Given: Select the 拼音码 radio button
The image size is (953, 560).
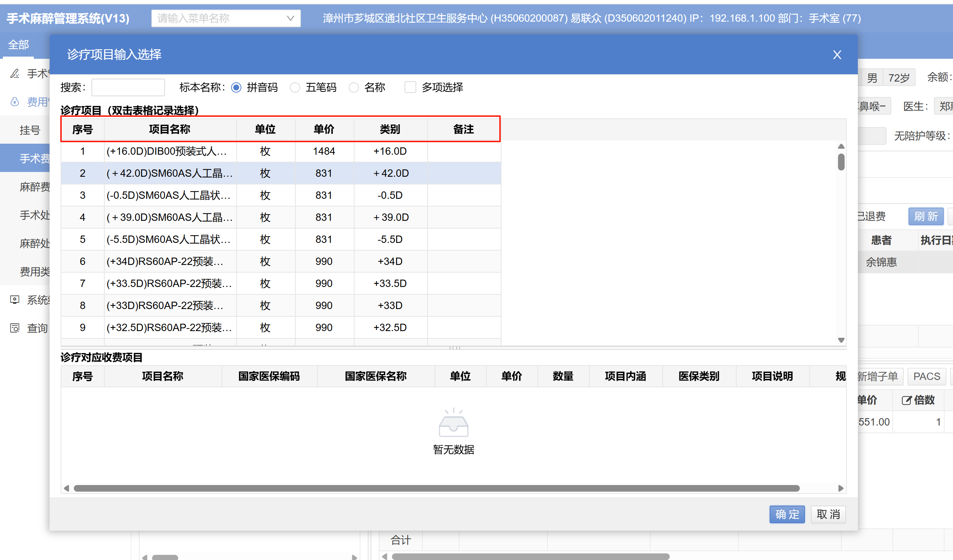Looking at the screenshot, I should pyautogui.click(x=236, y=87).
